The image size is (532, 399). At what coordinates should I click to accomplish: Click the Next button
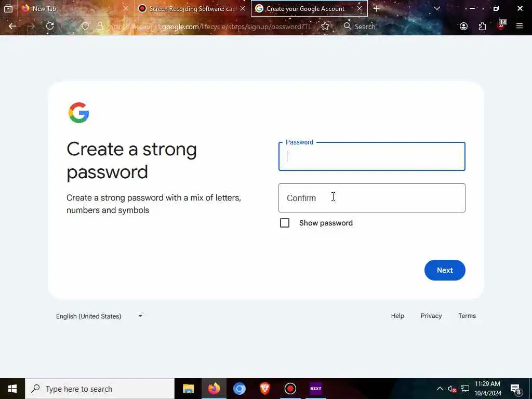(445, 270)
